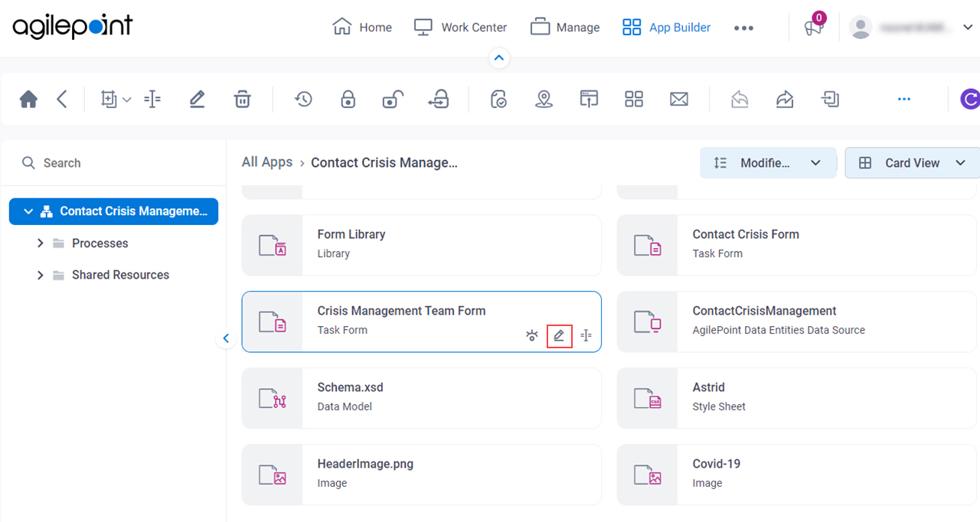Select the Contact Crisis Management app tree item
Screen dimensions: 980x522
[113, 211]
